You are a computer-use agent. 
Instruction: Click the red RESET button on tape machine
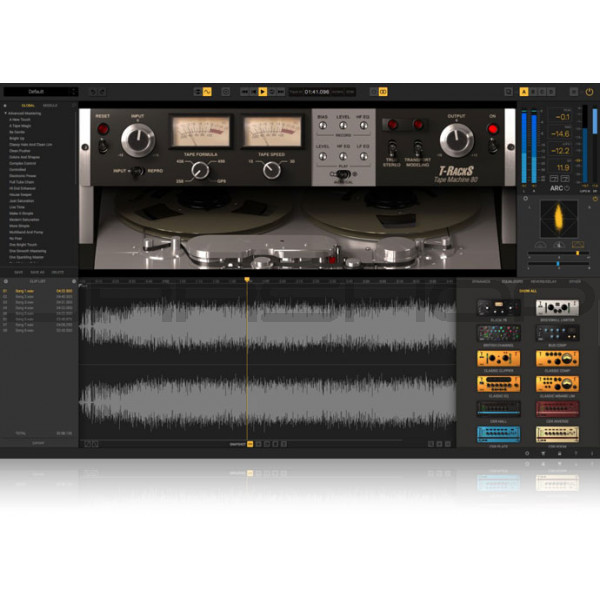(x=103, y=129)
